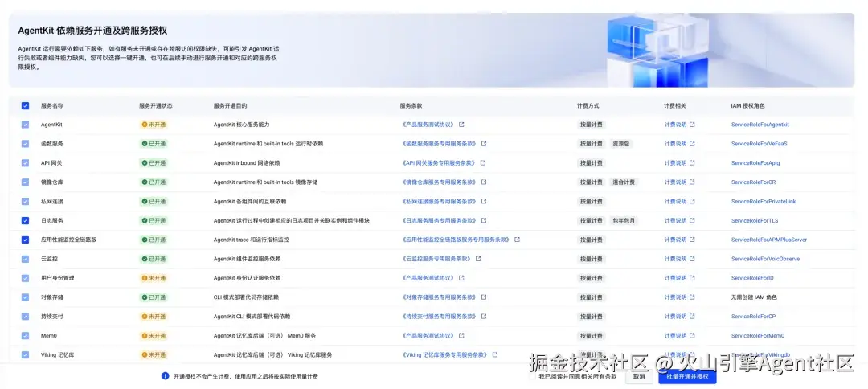Click 计费说明 external-link icon in 日志服务 row

(692, 220)
